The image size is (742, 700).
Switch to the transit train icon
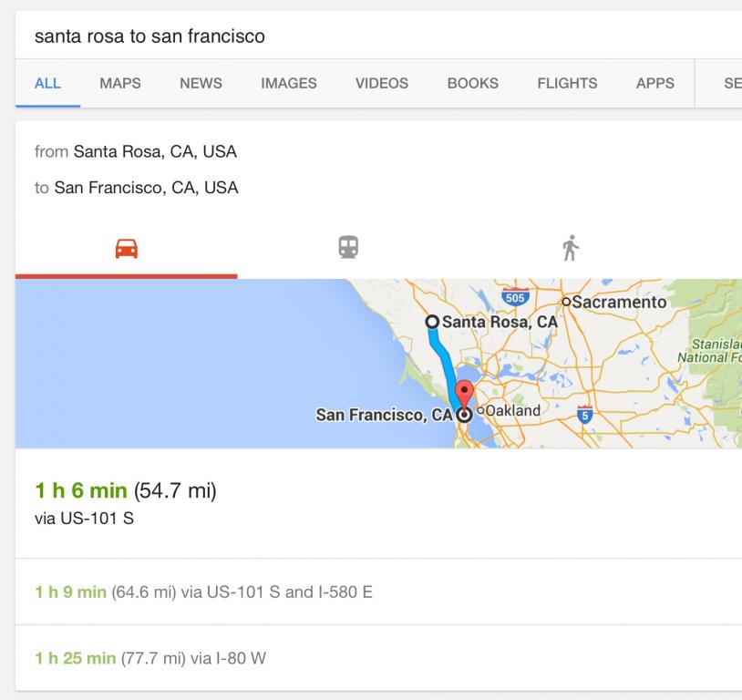tap(348, 247)
